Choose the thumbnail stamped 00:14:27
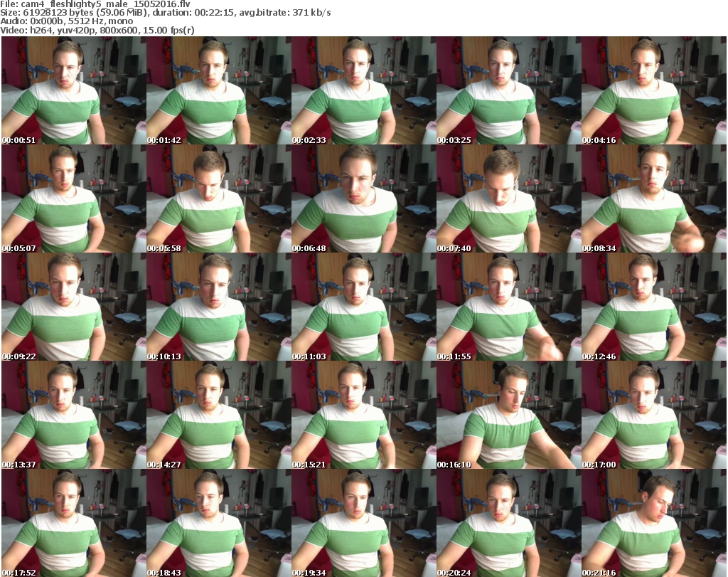728x577 pixels. pos(219,415)
